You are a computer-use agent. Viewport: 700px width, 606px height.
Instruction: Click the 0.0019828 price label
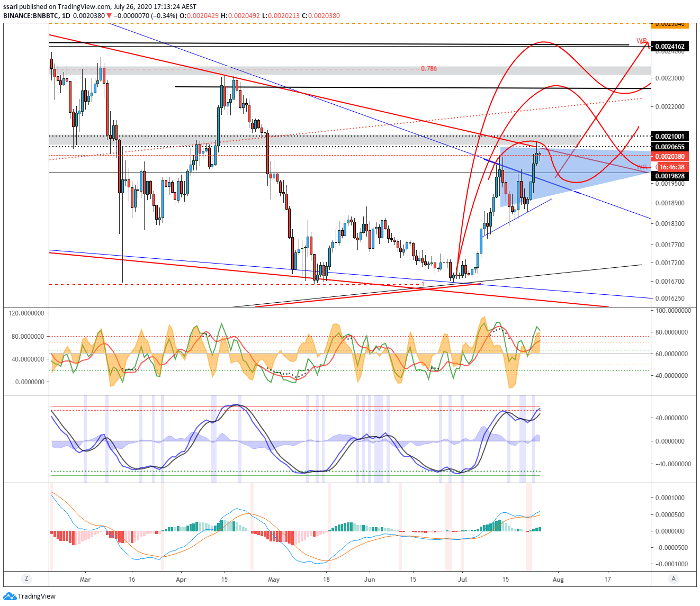coord(670,176)
